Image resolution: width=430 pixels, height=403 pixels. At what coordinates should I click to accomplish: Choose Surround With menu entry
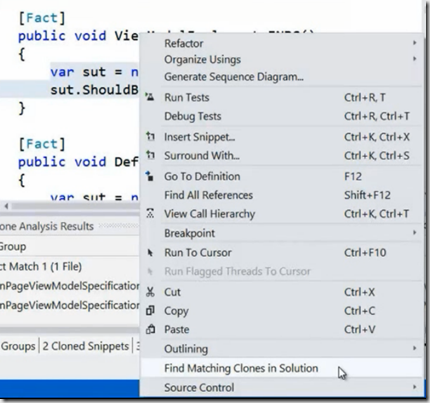[x=281, y=155]
